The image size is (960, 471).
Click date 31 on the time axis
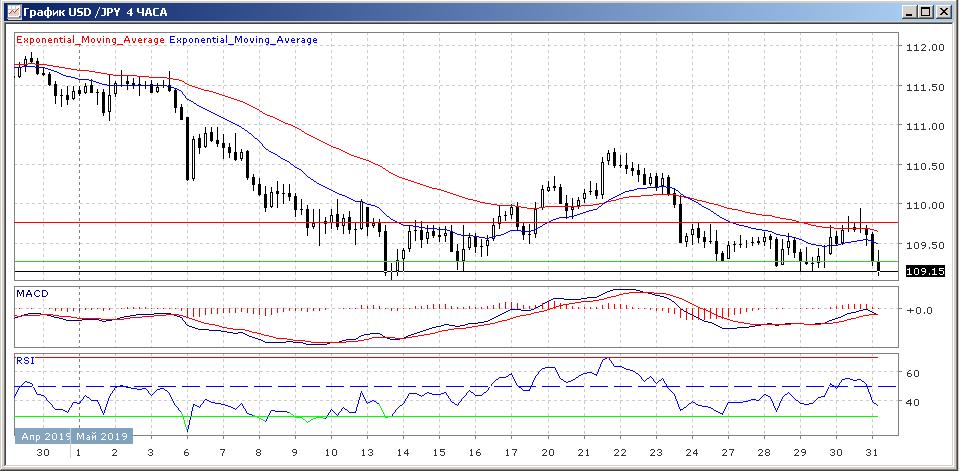pyautogui.click(x=873, y=452)
